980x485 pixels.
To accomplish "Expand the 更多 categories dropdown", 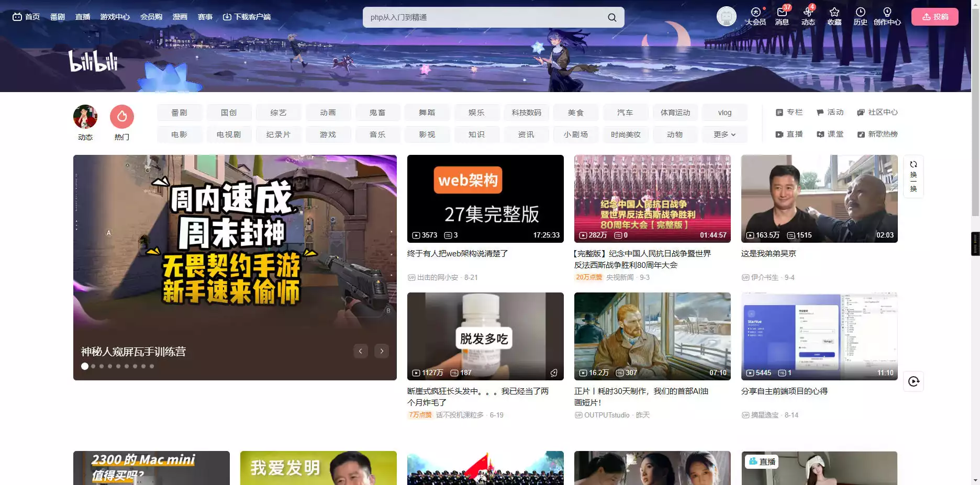I will click(725, 134).
